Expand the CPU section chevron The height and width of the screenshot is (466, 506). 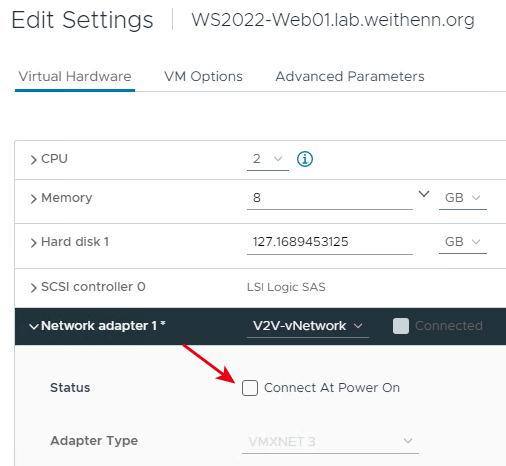coord(33,160)
